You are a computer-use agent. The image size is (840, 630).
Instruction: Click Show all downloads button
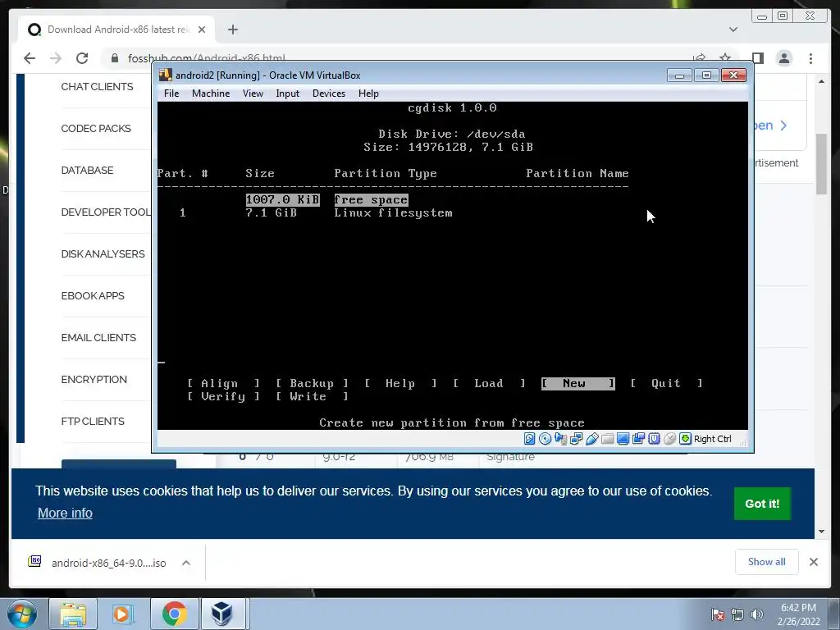click(x=767, y=561)
